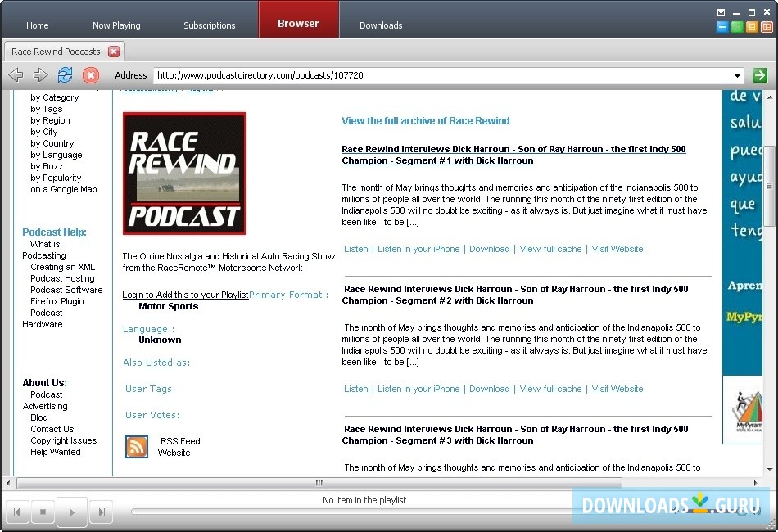Switch to blue mini-player view mode
Image resolution: width=778 pixels, height=532 pixels.
click(722, 27)
